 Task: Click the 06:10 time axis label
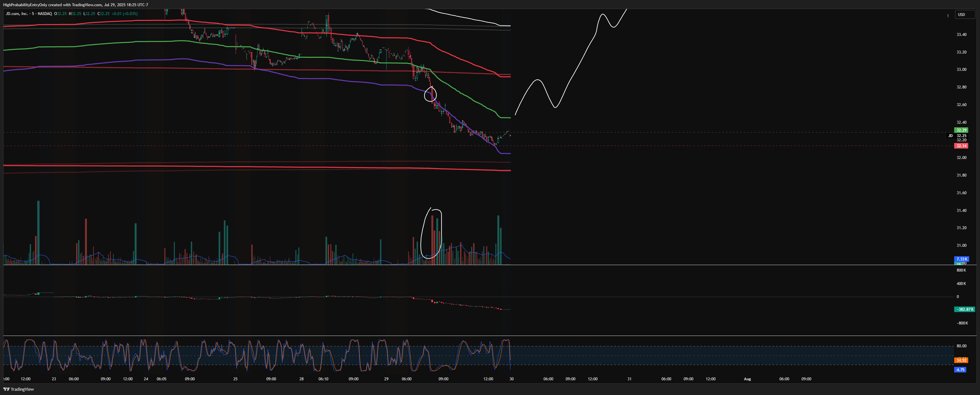(x=324, y=379)
